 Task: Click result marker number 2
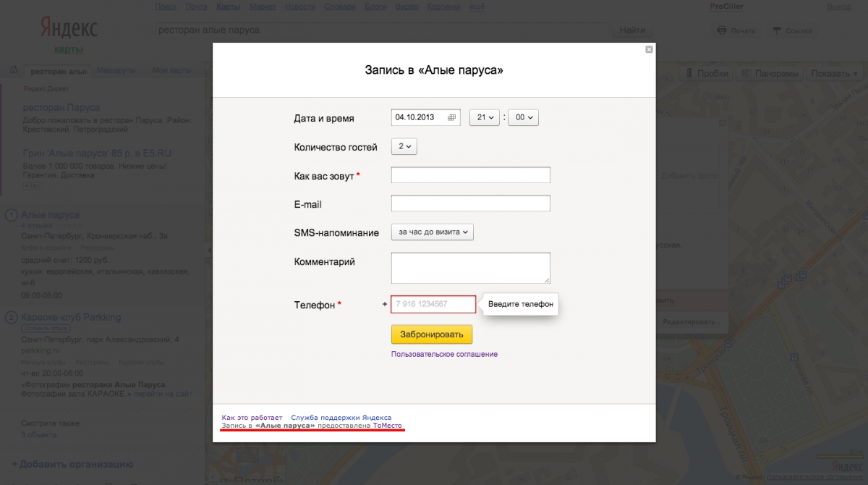pyautogui.click(x=12, y=318)
